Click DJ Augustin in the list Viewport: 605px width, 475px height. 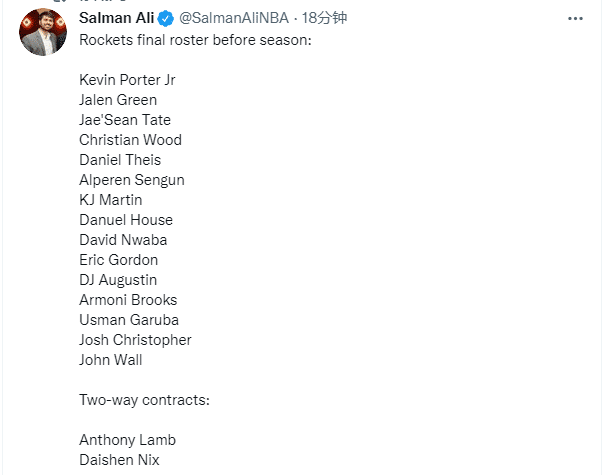pos(118,279)
